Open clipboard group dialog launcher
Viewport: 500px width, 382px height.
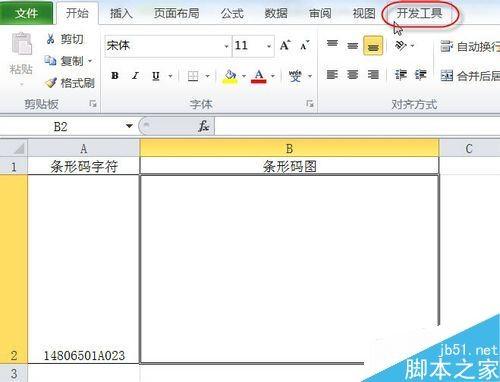pos(93,104)
